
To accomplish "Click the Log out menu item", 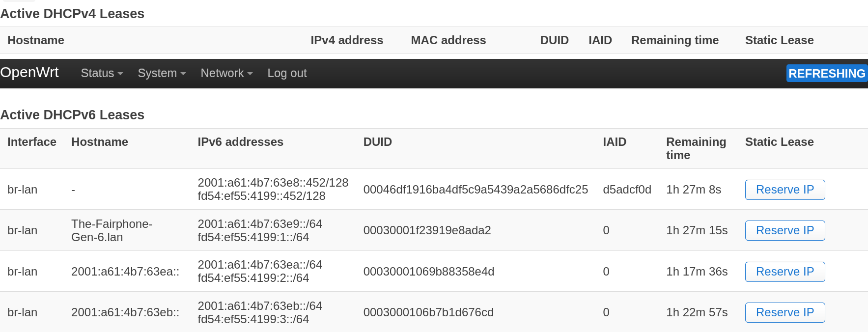I will coord(287,73).
